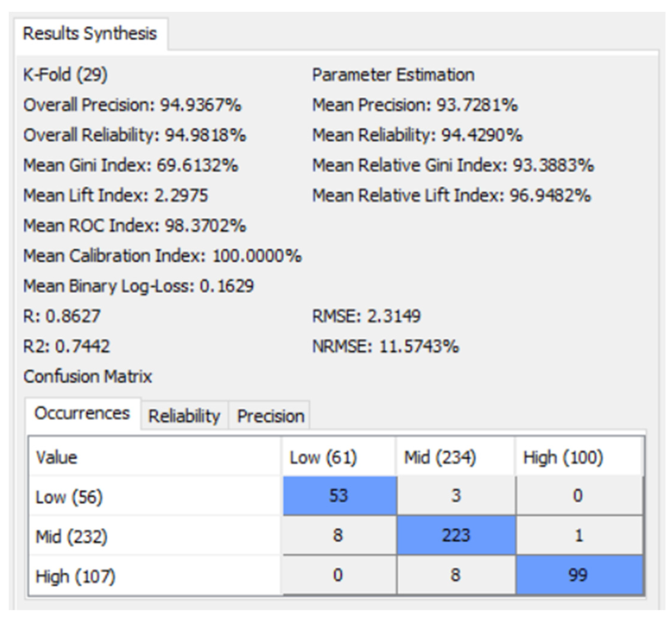Click the Confusion Matrix label
Viewport: 672px width, 619px height.
[x=87, y=376]
